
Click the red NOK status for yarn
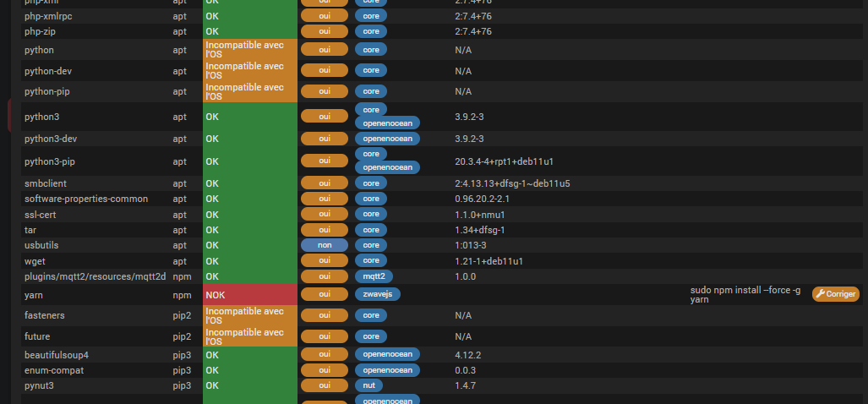tap(249, 294)
